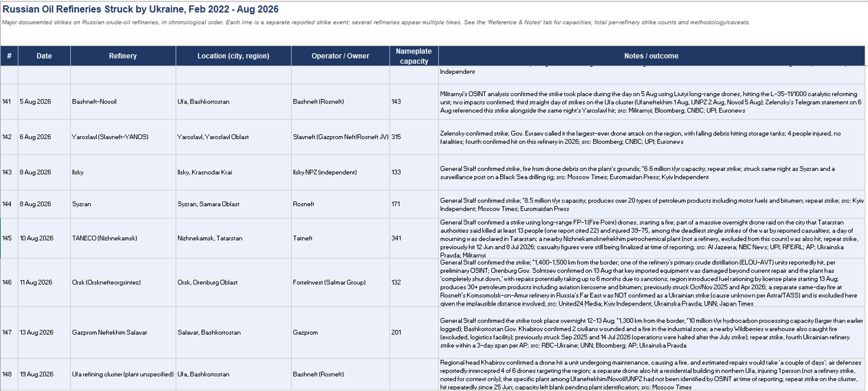Viewport: 868px width, 391px height.
Task: Click row number cell '147'
Action: [9, 332]
